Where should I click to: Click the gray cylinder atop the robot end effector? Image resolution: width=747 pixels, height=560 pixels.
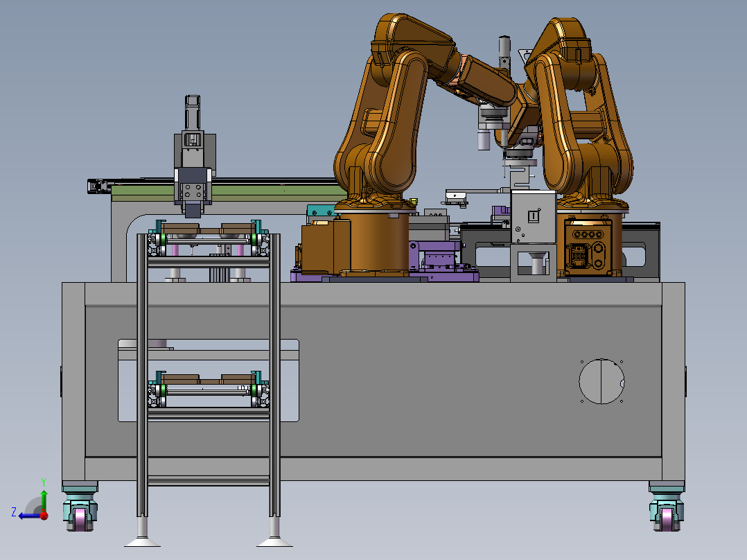(x=504, y=46)
